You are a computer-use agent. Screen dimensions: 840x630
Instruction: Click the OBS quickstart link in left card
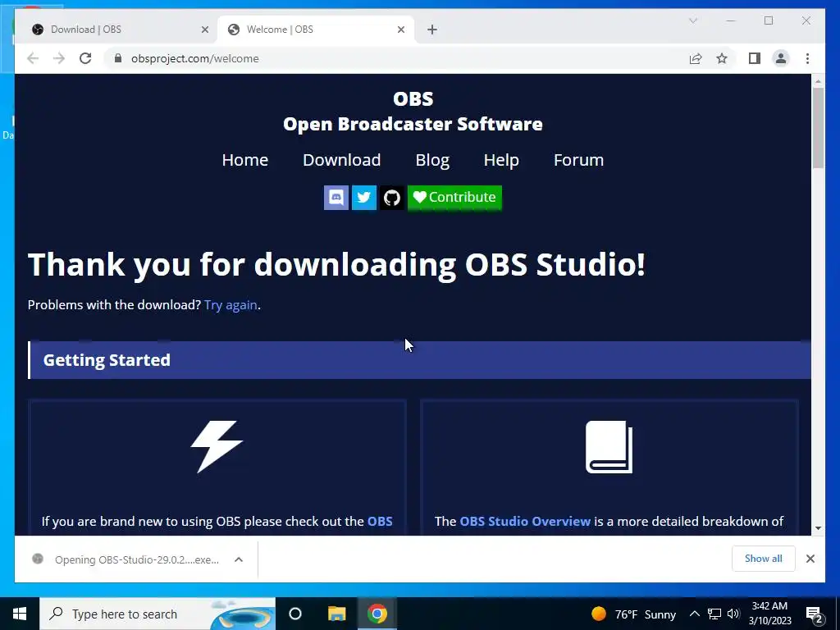tap(380, 521)
